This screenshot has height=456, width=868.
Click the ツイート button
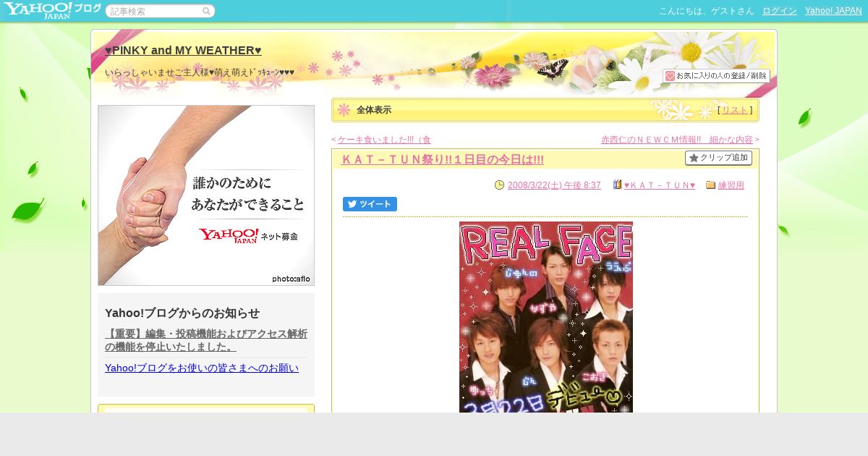pyautogui.click(x=370, y=204)
